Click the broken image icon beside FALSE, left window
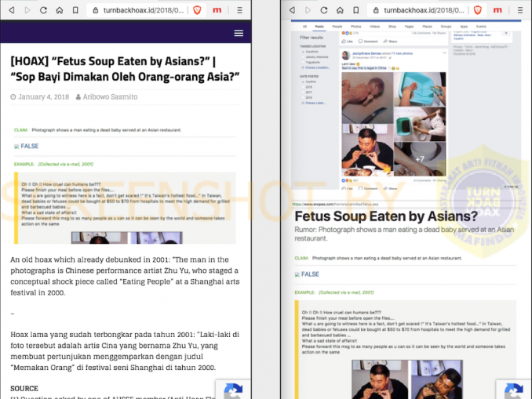Image resolution: width=532 pixels, height=399 pixels. pyautogui.click(x=16, y=147)
